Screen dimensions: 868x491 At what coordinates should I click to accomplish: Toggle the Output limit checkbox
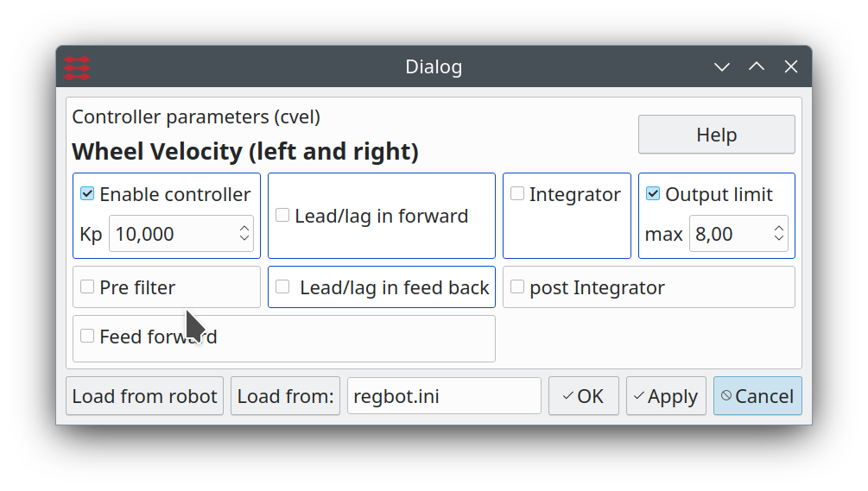coord(653,194)
